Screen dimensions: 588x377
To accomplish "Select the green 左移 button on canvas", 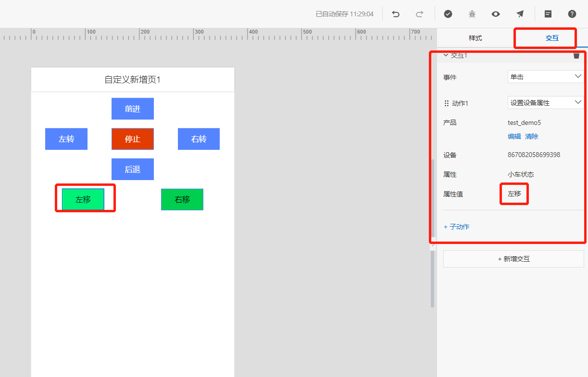I will pos(83,198).
